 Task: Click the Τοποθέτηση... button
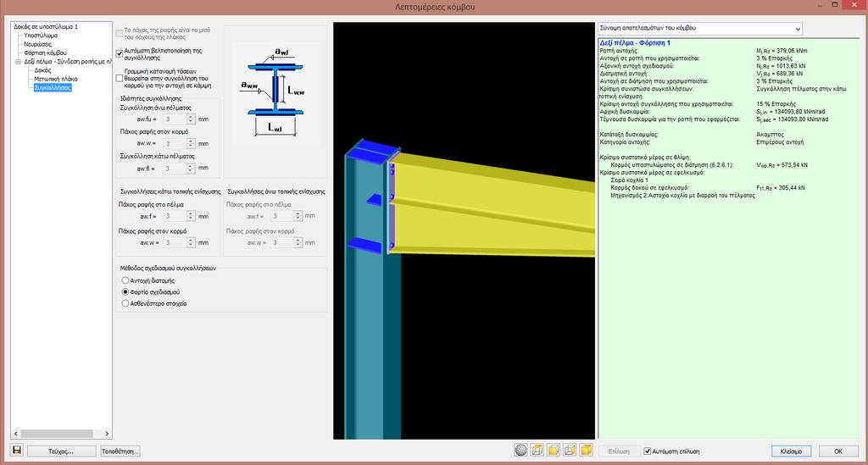click(120, 451)
